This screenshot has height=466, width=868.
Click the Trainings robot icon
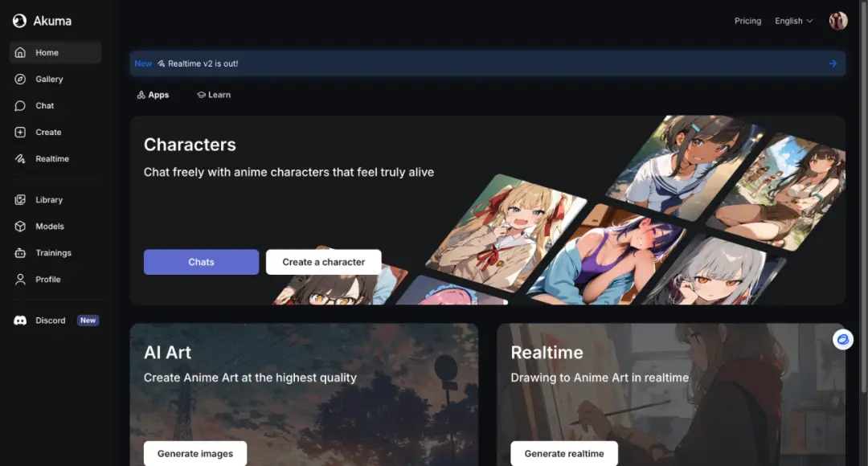tap(20, 253)
